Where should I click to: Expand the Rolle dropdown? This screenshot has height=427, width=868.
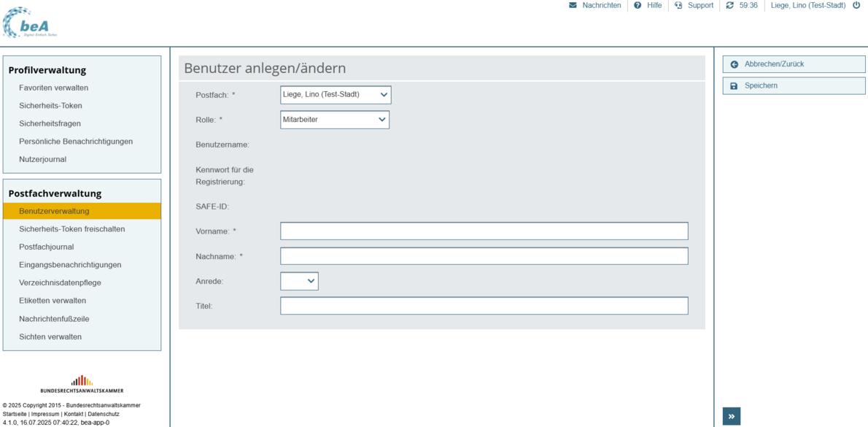335,120
